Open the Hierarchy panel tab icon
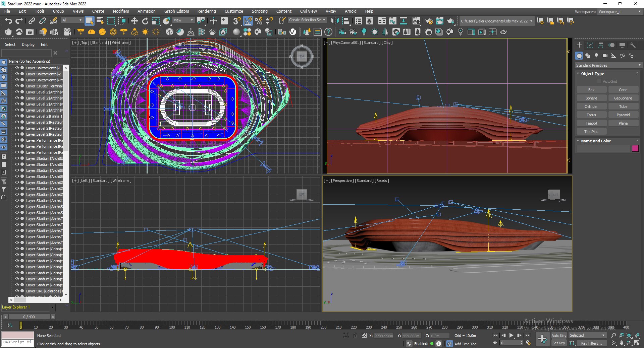The height and width of the screenshot is (348, 644). point(601,45)
